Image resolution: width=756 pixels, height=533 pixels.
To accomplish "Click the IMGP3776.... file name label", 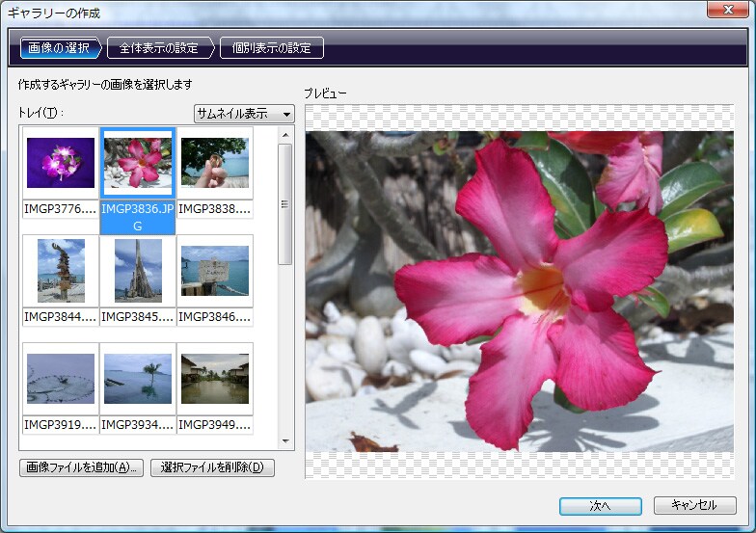I will point(60,209).
